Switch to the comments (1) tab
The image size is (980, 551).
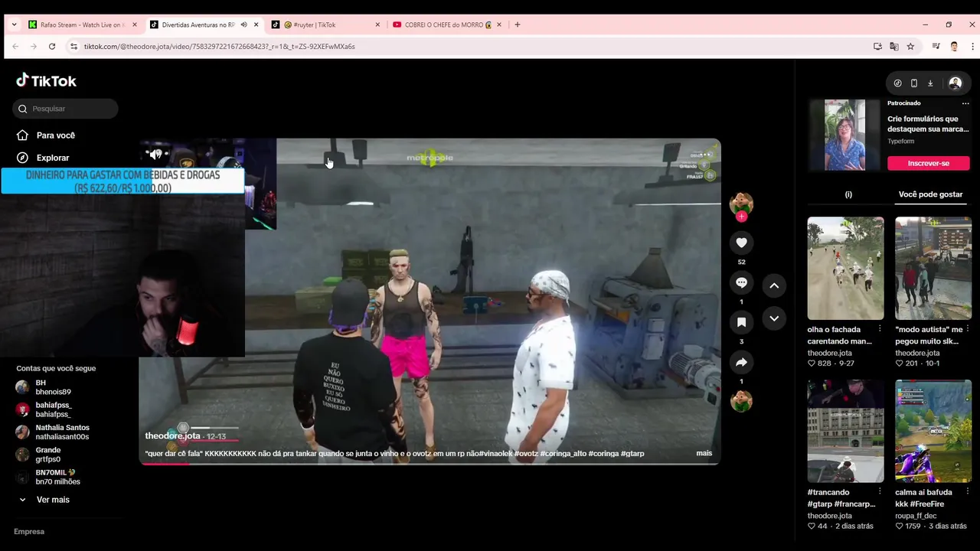pyautogui.click(x=848, y=194)
